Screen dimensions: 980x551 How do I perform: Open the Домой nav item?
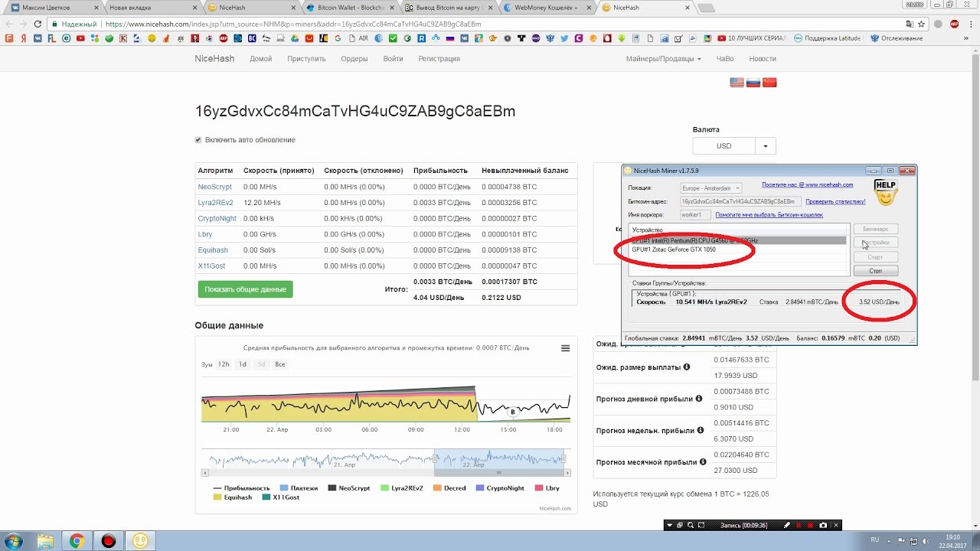pyautogui.click(x=261, y=59)
